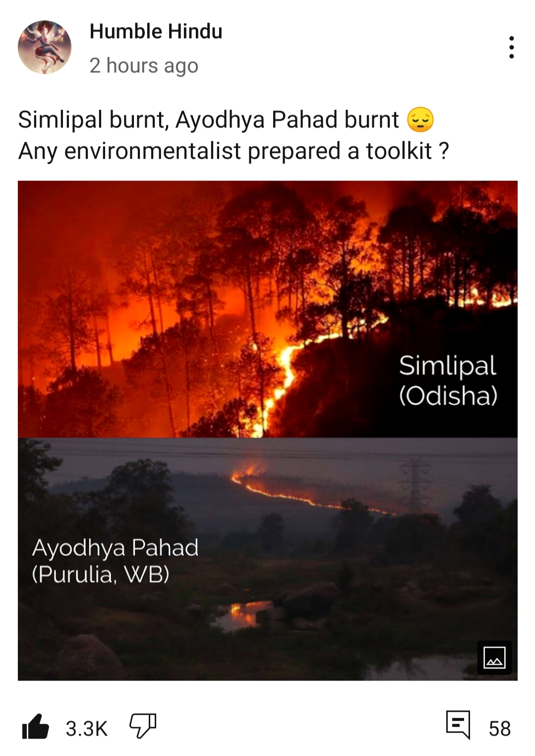This screenshot has width=535, height=756.
Task: Select the 'Simlipal burnt, Ayodhya Pahad burnt' text
Action: coord(208,120)
